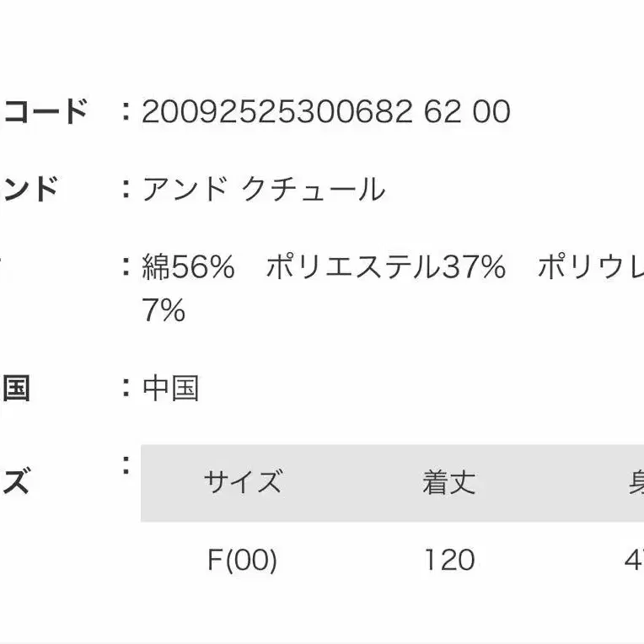Click the bold ズ size label
This screenshot has width=644, height=644.
(x=17, y=484)
